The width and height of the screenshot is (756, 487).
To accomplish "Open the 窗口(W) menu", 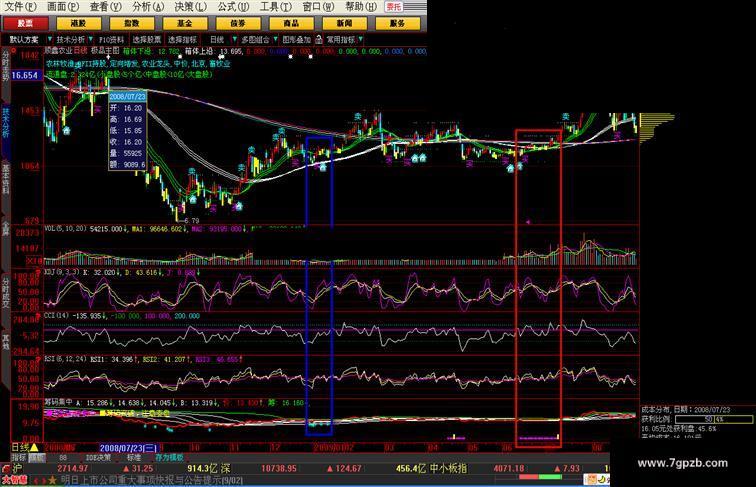I will (x=318, y=7).
